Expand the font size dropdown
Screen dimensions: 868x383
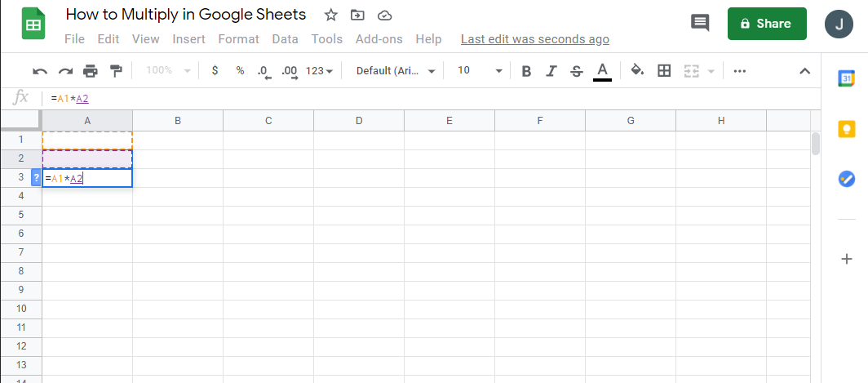480,71
